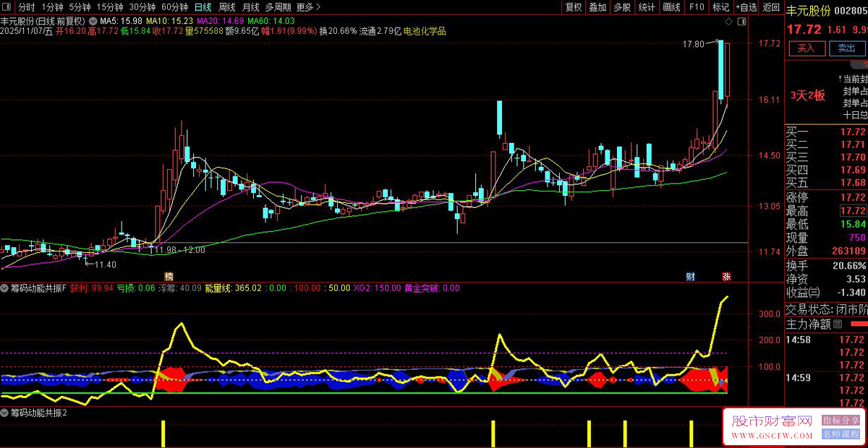Click the 财 finance marker icon

[x=691, y=276]
